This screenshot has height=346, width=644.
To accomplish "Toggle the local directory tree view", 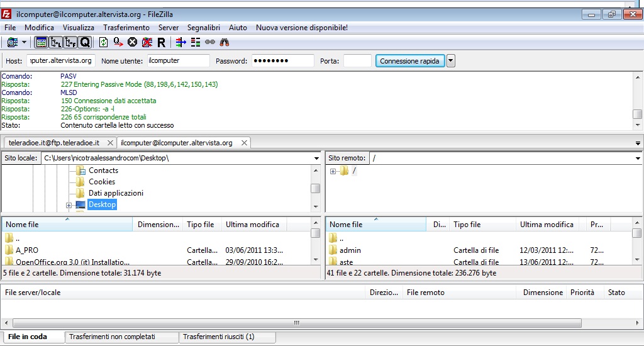I will tap(56, 42).
